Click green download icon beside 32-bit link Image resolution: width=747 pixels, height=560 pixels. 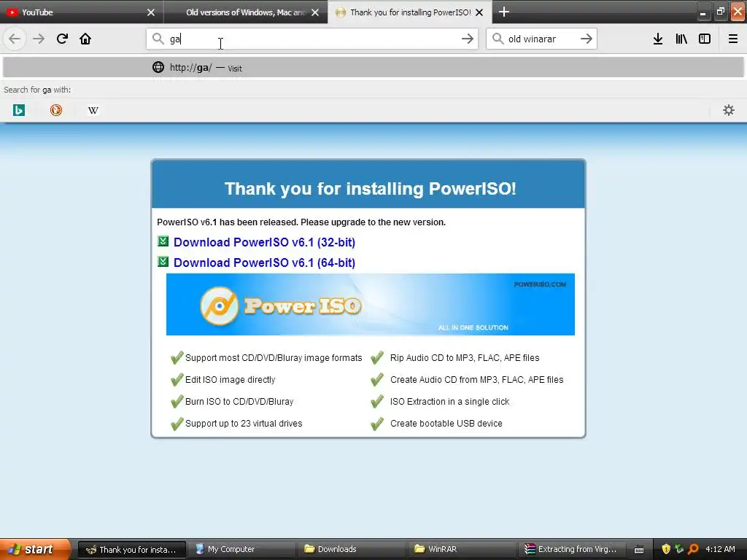[x=163, y=241]
